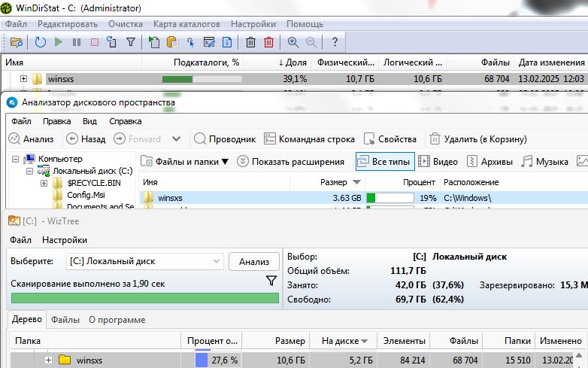The width and height of the screenshot is (588, 368).
Task: Expand the winsxs folder in WizTree
Action: point(48,360)
